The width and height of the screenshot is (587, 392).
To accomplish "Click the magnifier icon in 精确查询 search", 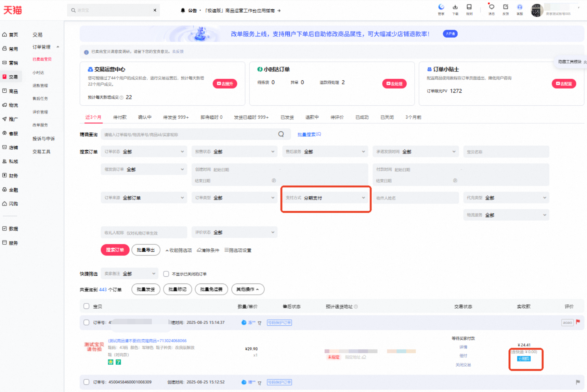I will [x=281, y=134].
